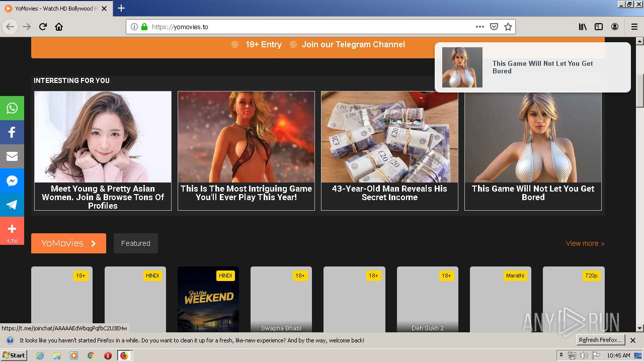Image resolution: width=644 pixels, height=362 pixels.
Task: Toggle the sidebar view
Action: tap(599, 27)
